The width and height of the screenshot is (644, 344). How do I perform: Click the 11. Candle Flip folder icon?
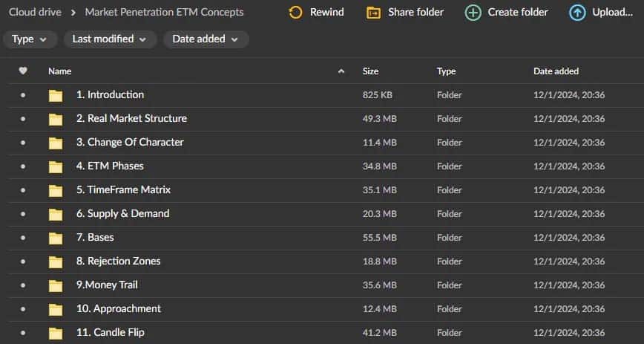tap(56, 333)
